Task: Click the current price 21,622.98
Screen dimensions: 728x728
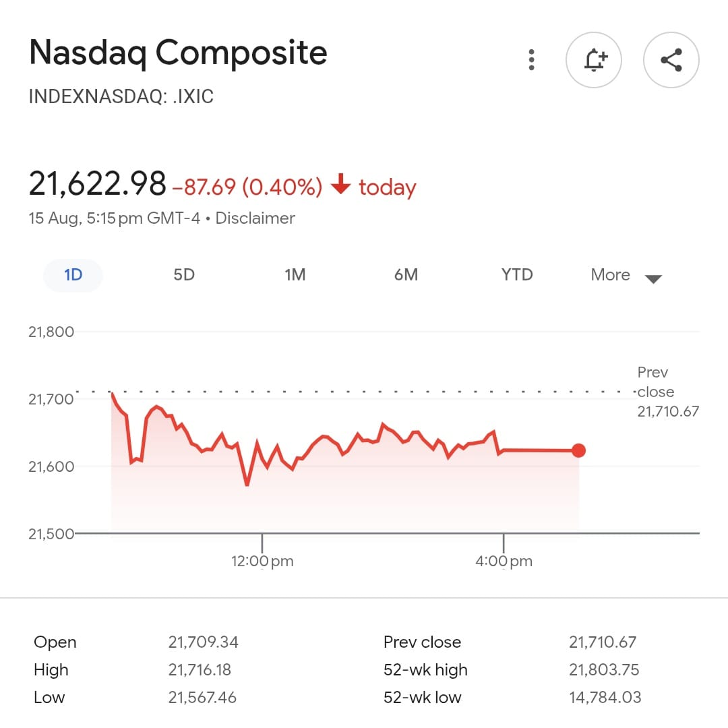Action: [x=98, y=183]
